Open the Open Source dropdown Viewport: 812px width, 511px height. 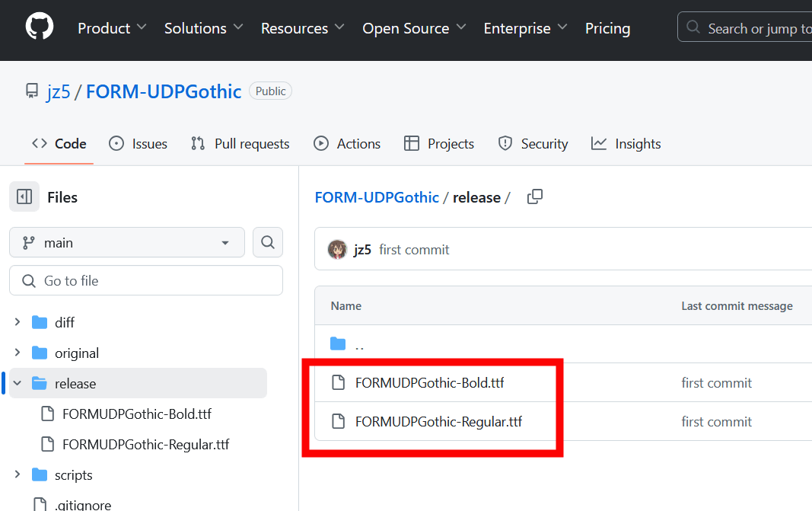(414, 28)
